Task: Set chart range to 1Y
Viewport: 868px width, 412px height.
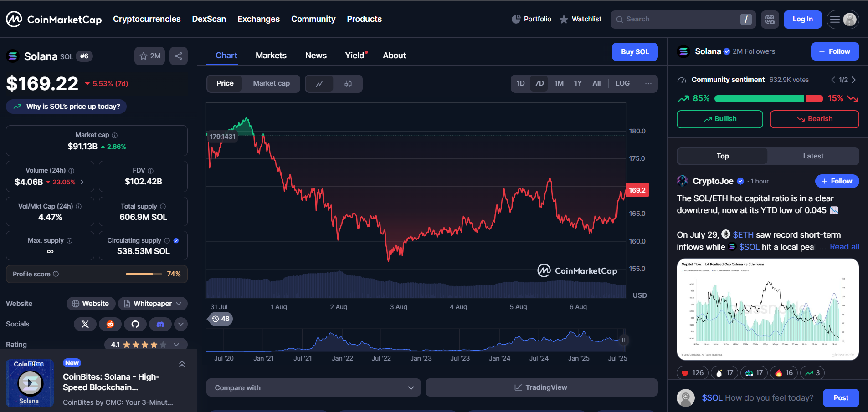Action: (x=578, y=83)
